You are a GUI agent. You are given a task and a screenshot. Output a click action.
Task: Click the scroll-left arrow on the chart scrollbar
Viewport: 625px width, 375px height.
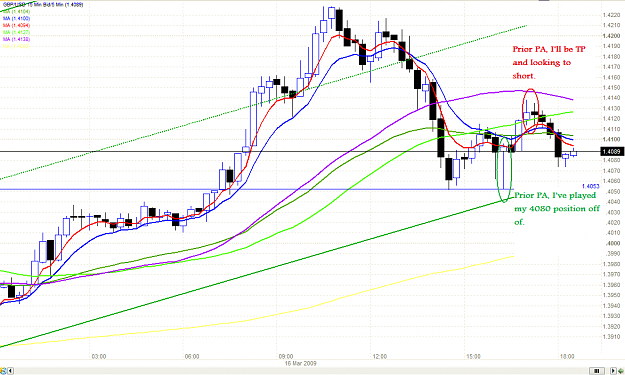click(10, 371)
